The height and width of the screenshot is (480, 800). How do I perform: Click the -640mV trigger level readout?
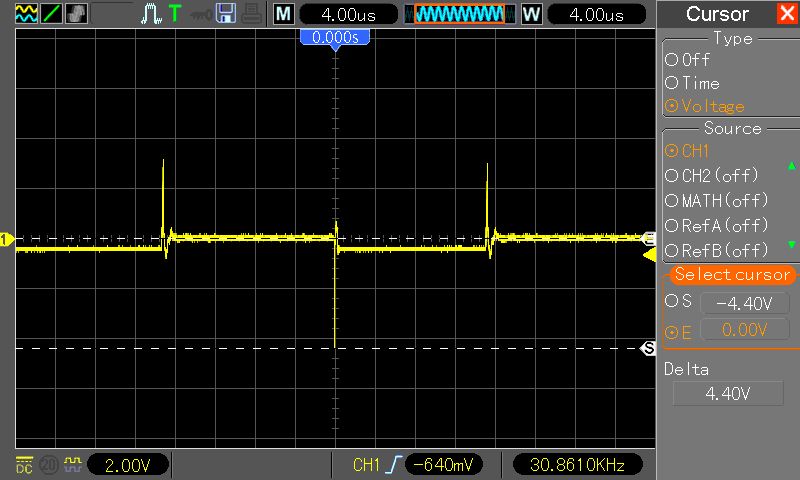[x=443, y=465]
